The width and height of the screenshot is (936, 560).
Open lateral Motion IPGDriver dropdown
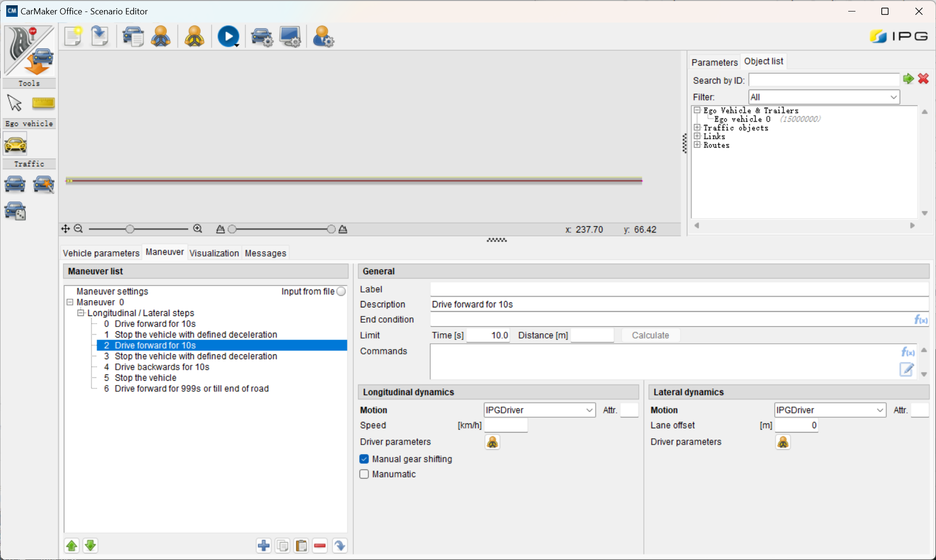coord(830,410)
